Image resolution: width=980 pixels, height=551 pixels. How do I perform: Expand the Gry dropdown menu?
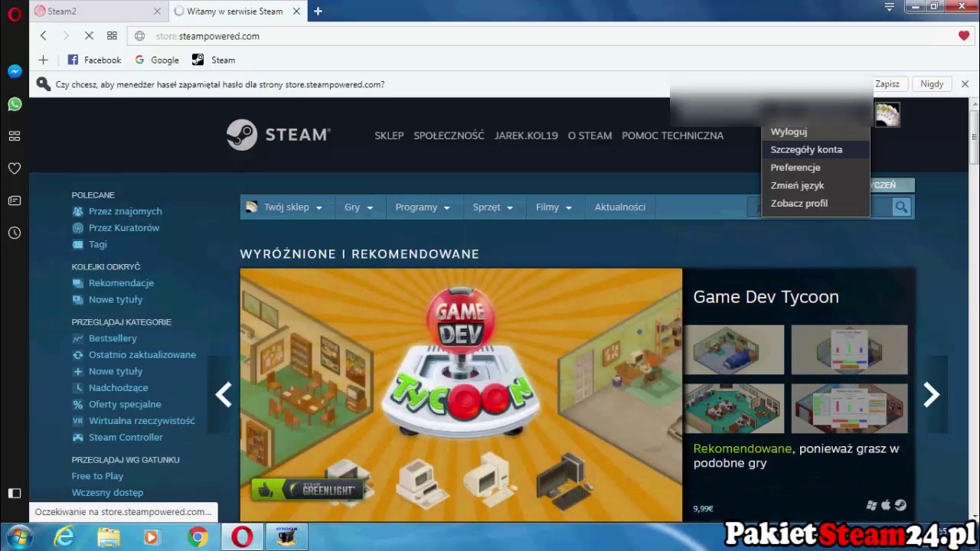358,207
